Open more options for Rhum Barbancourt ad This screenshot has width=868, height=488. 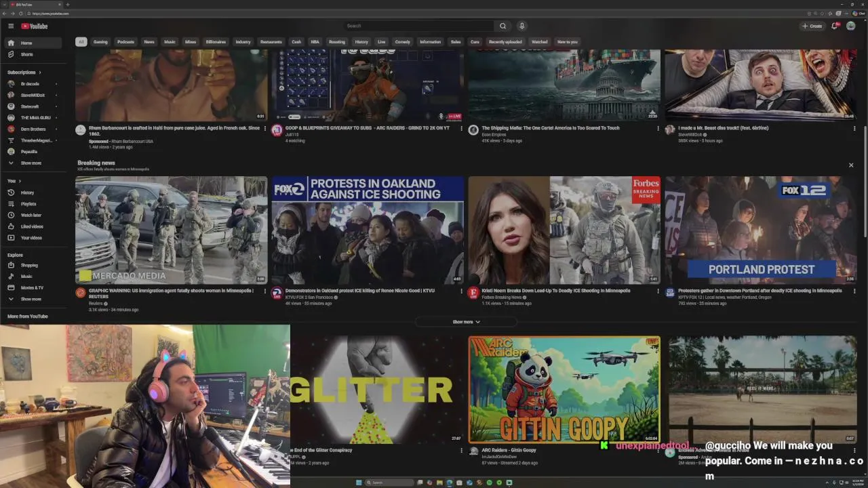tap(264, 128)
